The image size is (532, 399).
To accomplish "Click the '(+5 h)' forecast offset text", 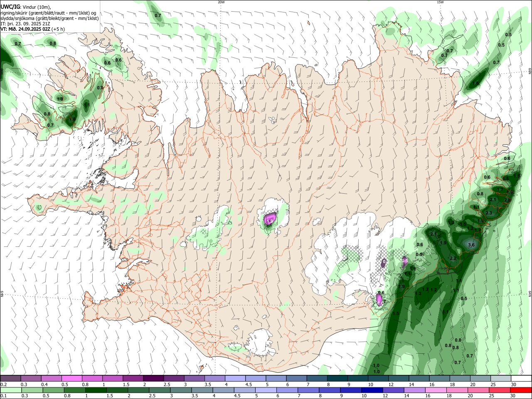I will tap(59, 29).
